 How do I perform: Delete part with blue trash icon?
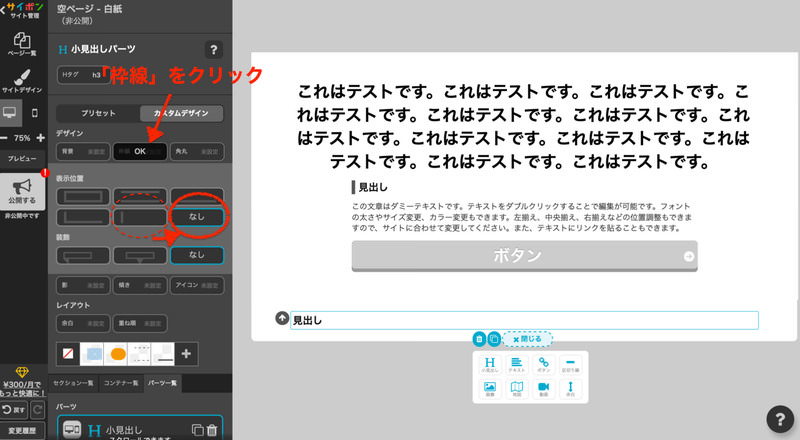(x=479, y=339)
